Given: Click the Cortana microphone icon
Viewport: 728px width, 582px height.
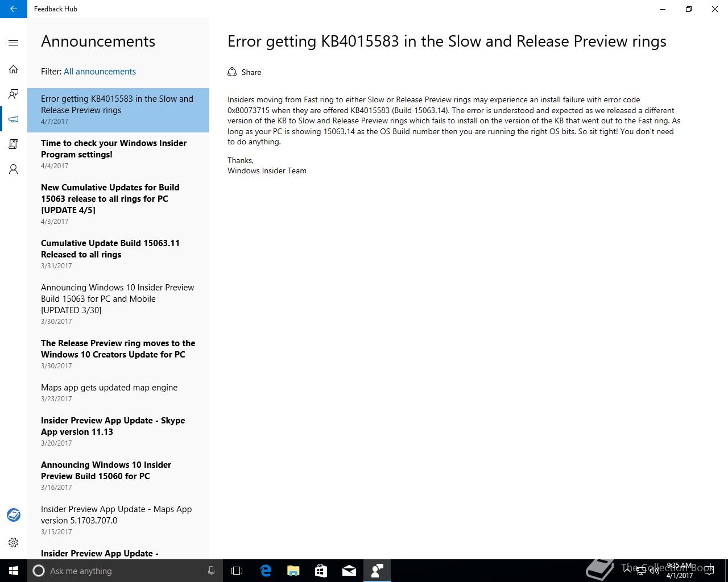Looking at the screenshot, I should click(211, 571).
